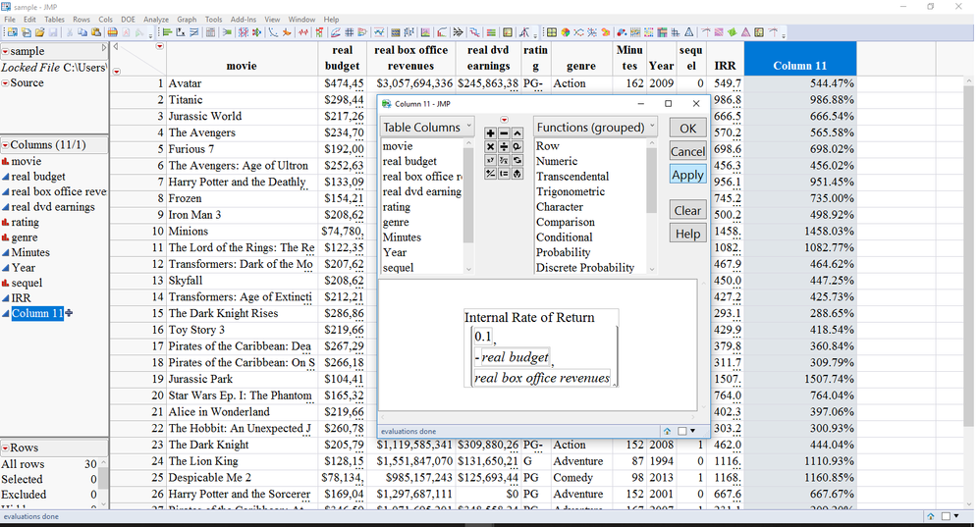Click the power x^y keypad button
This screenshot has height=527, width=980.
(x=490, y=160)
